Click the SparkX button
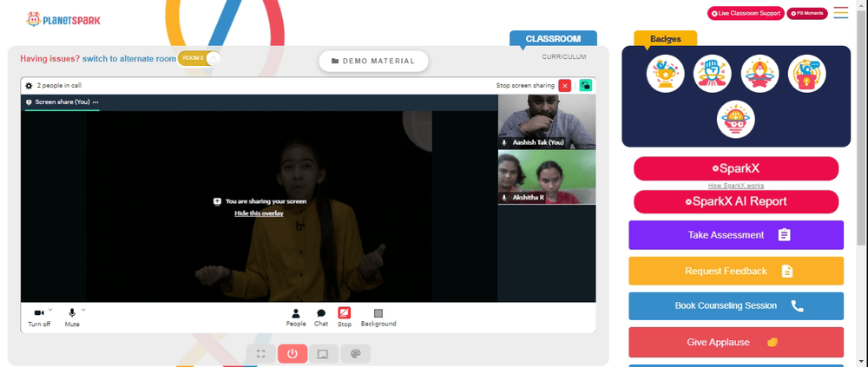Viewport: 868px width, 367px height. [x=736, y=168]
